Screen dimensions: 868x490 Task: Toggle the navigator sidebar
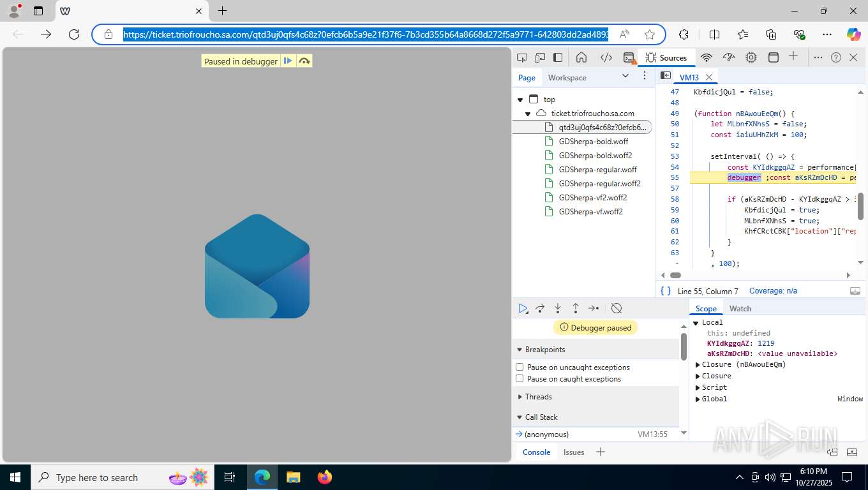tap(665, 76)
